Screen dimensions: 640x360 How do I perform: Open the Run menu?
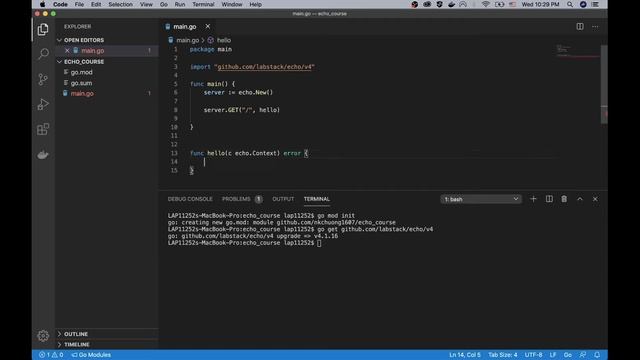tap(180, 4)
